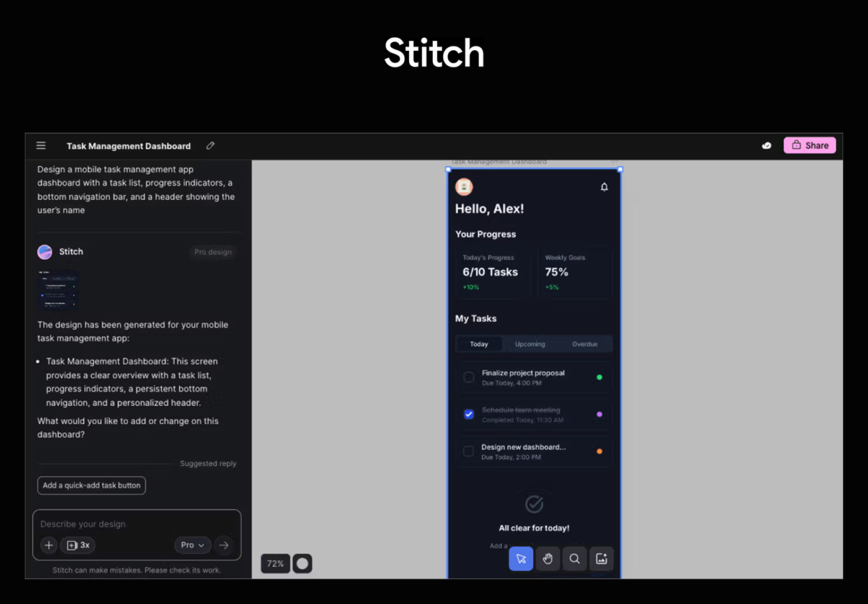Switch to the Overdue tab

pyautogui.click(x=585, y=344)
